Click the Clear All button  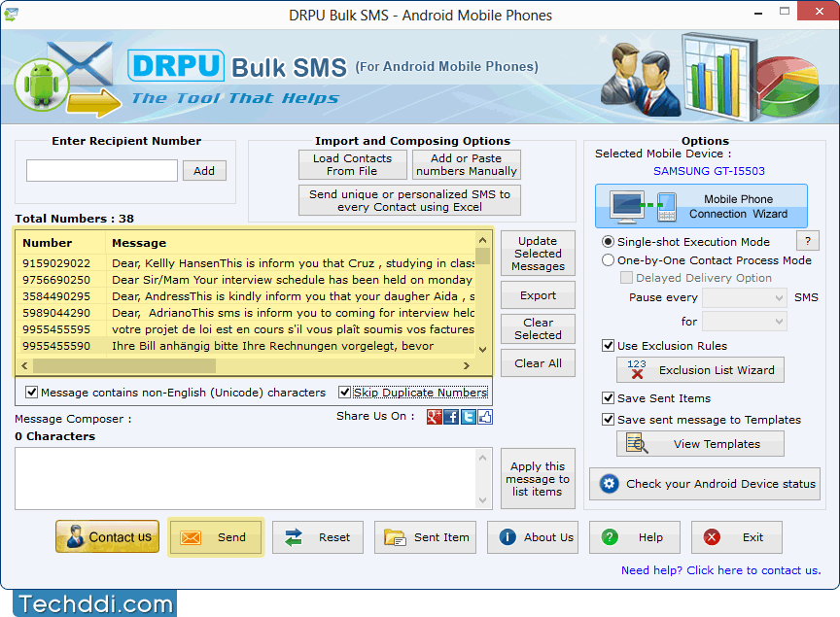click(538, 363)
